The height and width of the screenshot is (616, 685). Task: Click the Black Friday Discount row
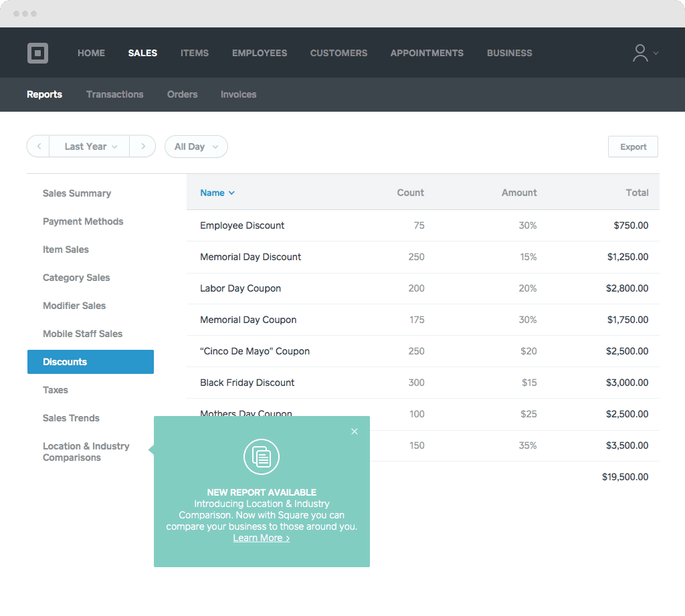[248, 383]
